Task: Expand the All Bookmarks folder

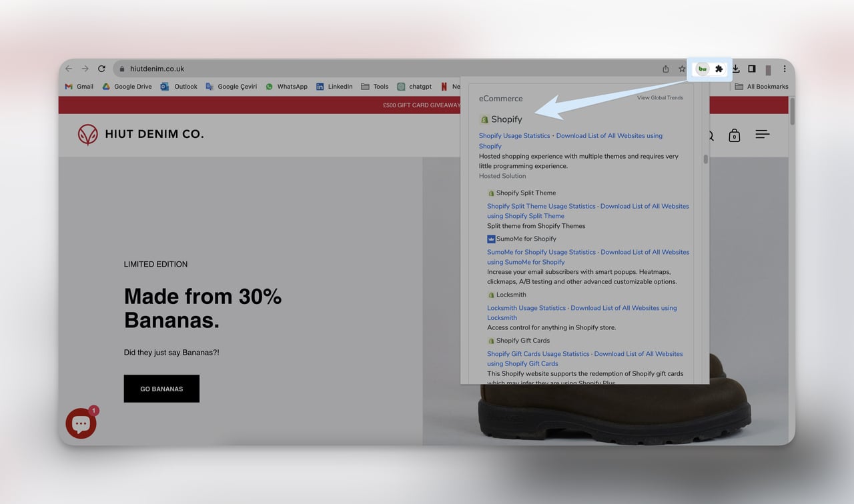Action: pos(761,87)
